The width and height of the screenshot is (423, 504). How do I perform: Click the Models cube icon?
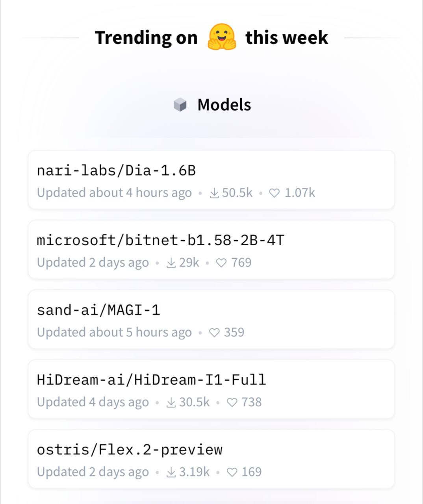(180, 105)
